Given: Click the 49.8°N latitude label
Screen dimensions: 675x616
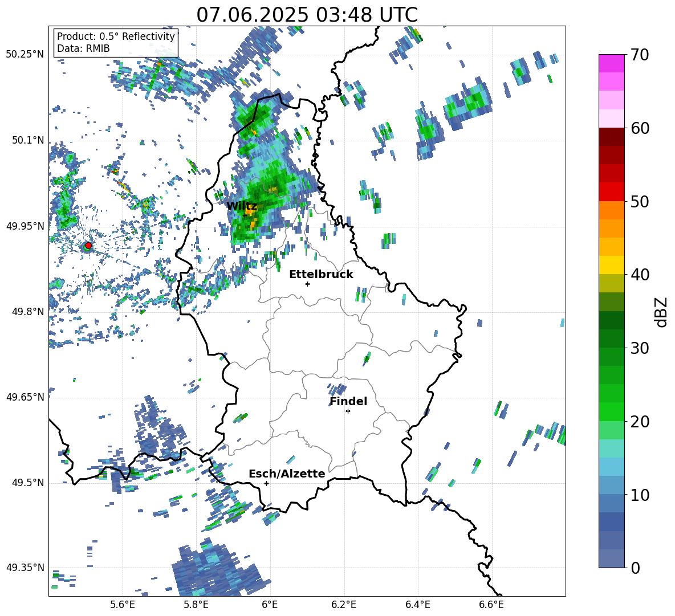Looking at the screenshot, I should 27,312.
